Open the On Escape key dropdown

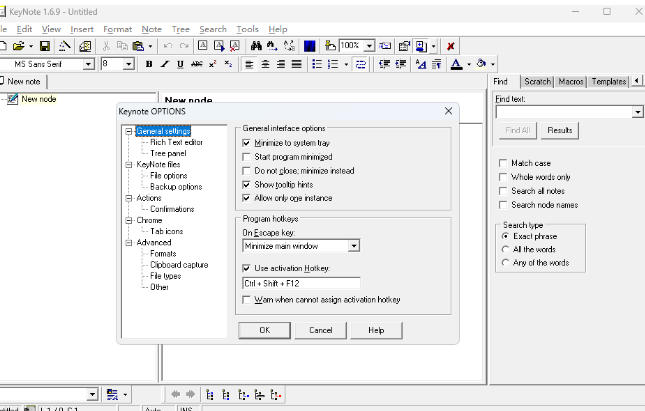click(x=354, y=245)
